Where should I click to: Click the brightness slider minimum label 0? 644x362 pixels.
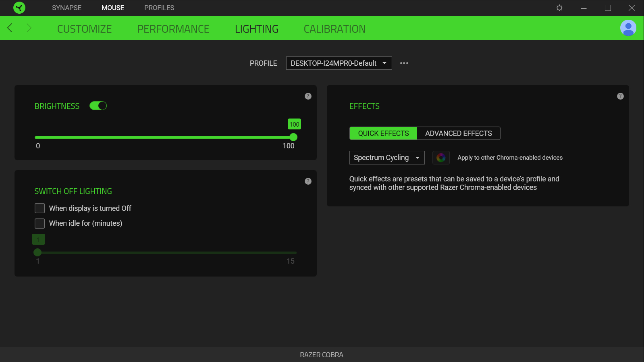pos(38,146)
